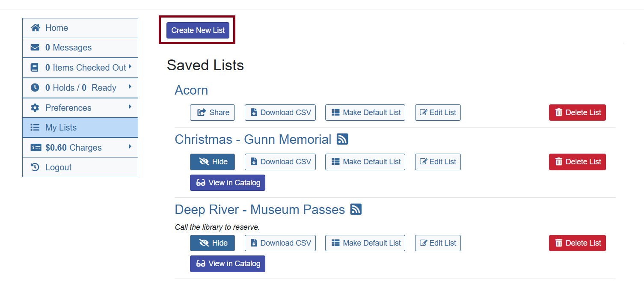Click Logout in the sidebar
The image size is (644, 282).
[x=58, y=167]
